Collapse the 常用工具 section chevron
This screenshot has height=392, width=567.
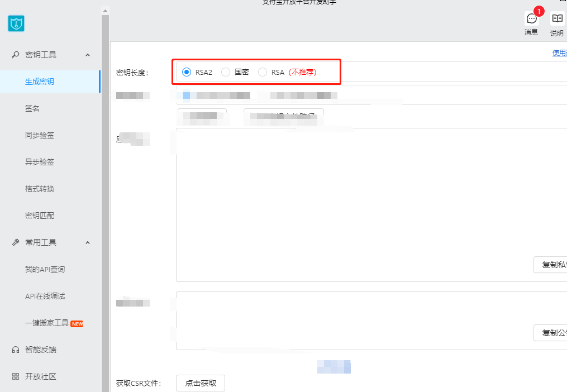click(88, 242)
